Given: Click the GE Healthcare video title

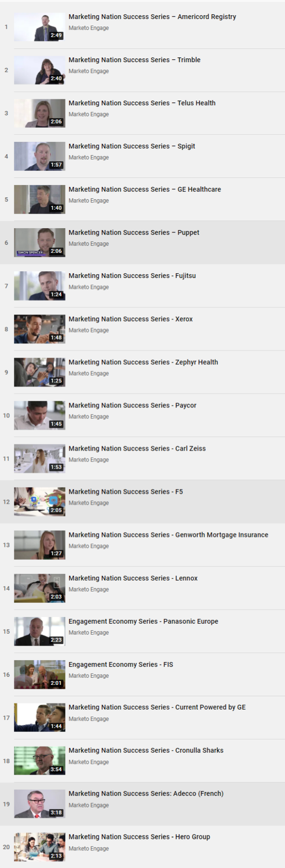Looking at the screenshot, I should pos(145,189).
